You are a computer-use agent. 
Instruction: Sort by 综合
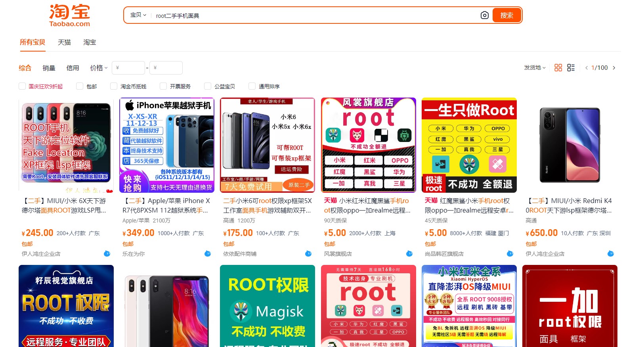pyautogui.click(x=25, y=68)
